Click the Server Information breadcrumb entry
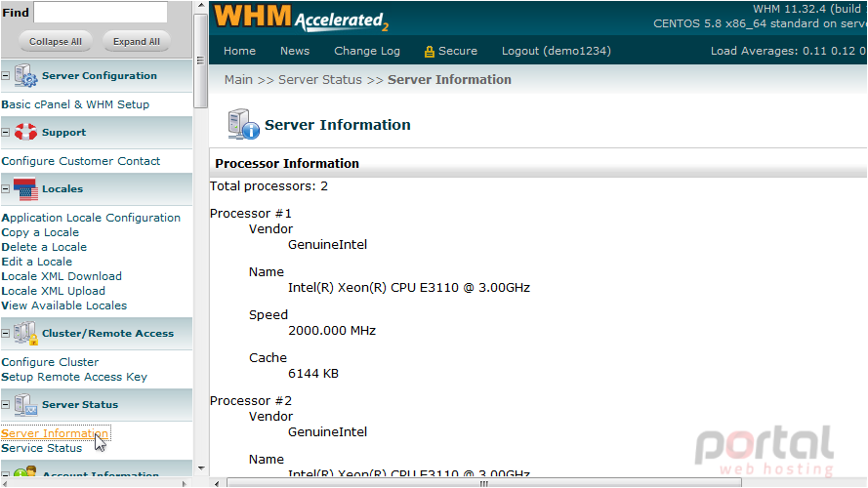Image resolution: width=868 pixels, height=488 pixels. pos(449,80)
